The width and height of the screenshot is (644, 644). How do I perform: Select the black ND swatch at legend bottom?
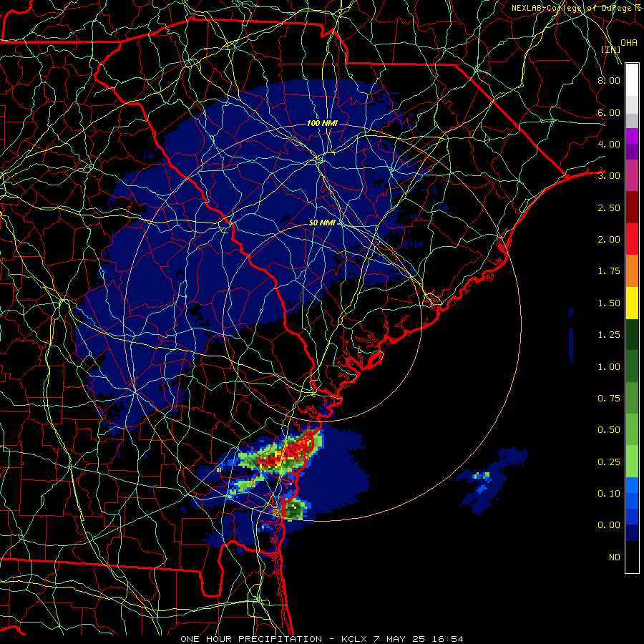632,557
